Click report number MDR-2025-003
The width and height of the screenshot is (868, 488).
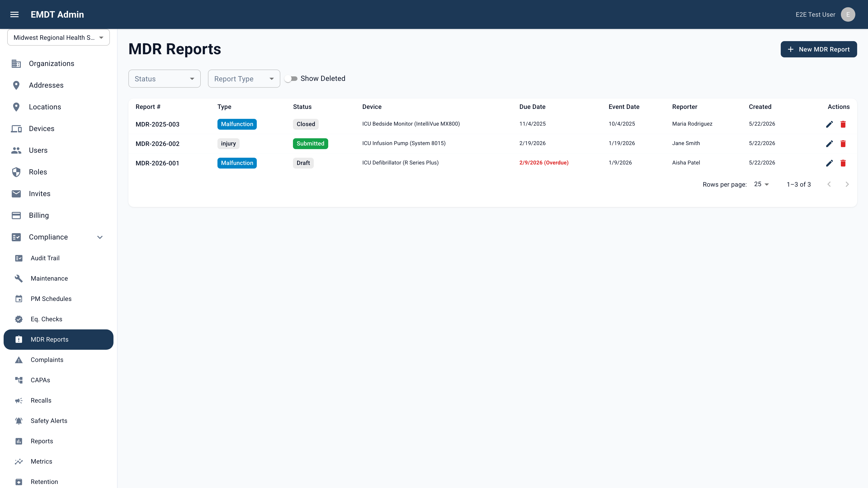tap(157, 124)
